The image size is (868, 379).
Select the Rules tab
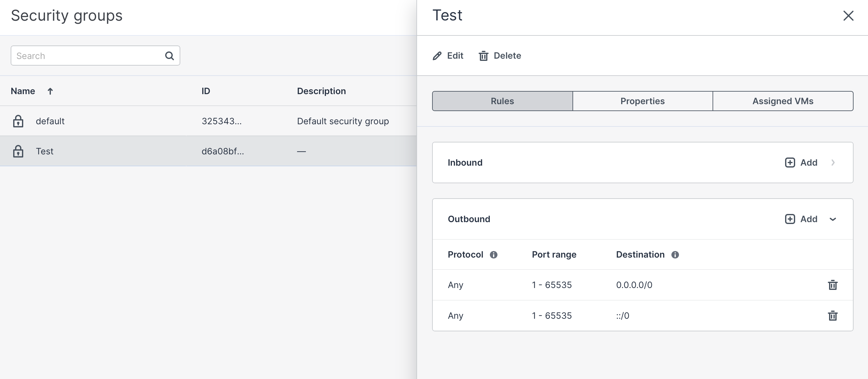[502, 101]
